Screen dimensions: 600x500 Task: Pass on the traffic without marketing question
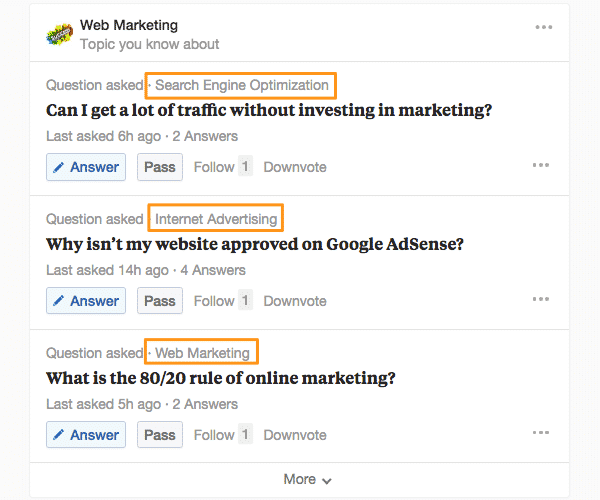click(x=160, y=167)
